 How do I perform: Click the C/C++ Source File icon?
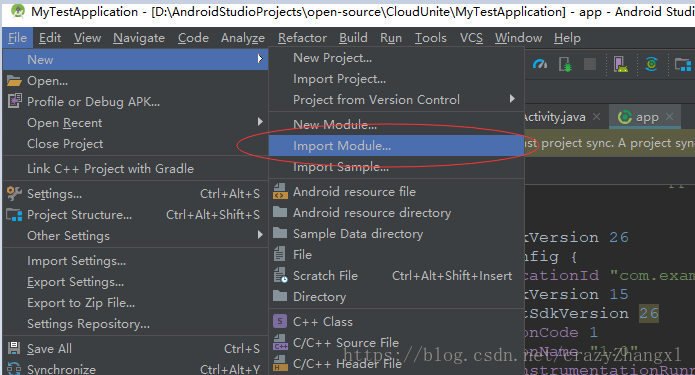(280, 343)
